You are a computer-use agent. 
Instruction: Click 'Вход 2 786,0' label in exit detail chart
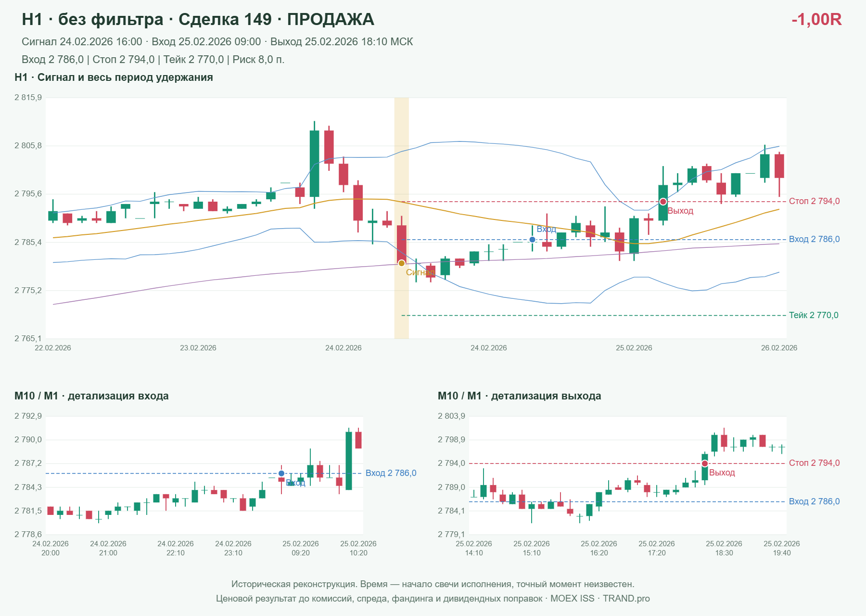click(x=814, y=501)
